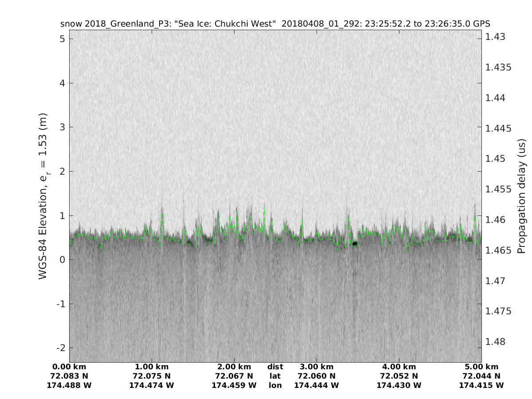Click the "1.43" propagation delay tick
The width and height of the screenshot is (532, 399).
point(495,37)
